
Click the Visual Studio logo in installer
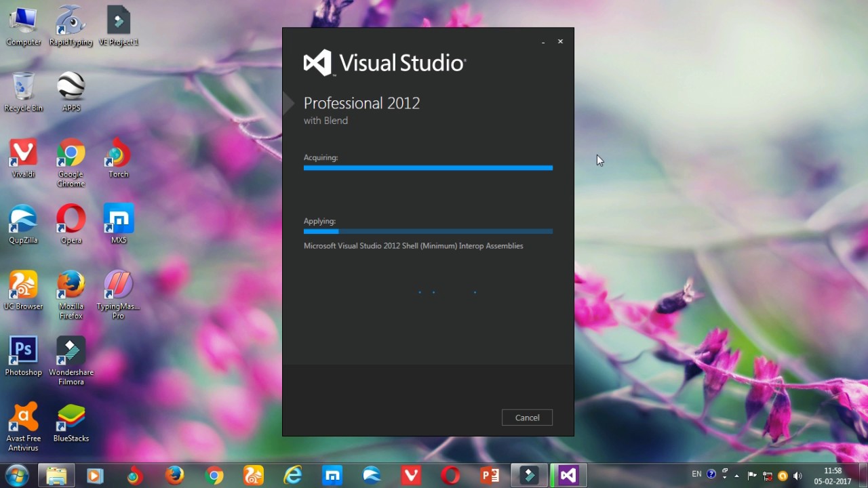(384, 63)
